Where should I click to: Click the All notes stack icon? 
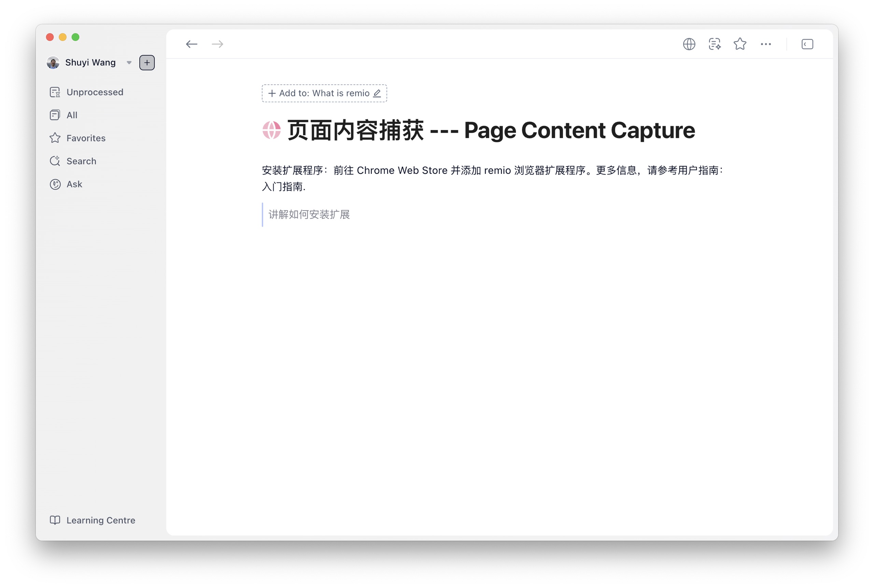point(55,115)
